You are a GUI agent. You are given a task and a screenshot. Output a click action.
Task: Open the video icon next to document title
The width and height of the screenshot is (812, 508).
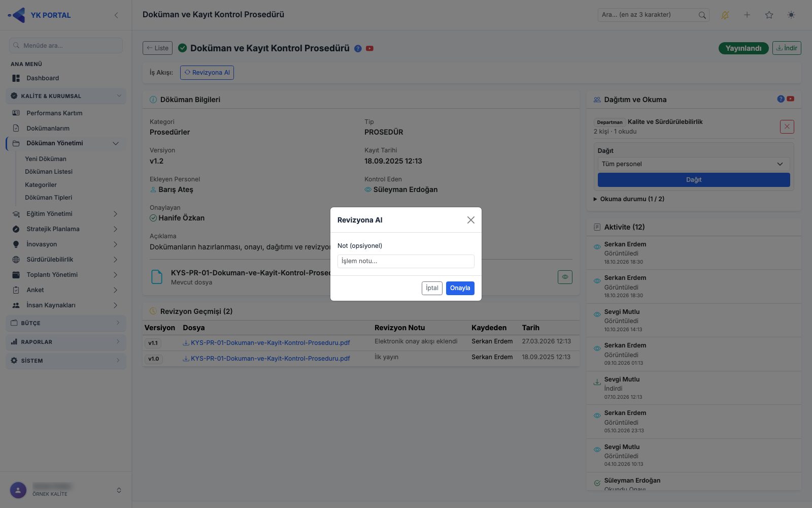[x=369, y=49]
